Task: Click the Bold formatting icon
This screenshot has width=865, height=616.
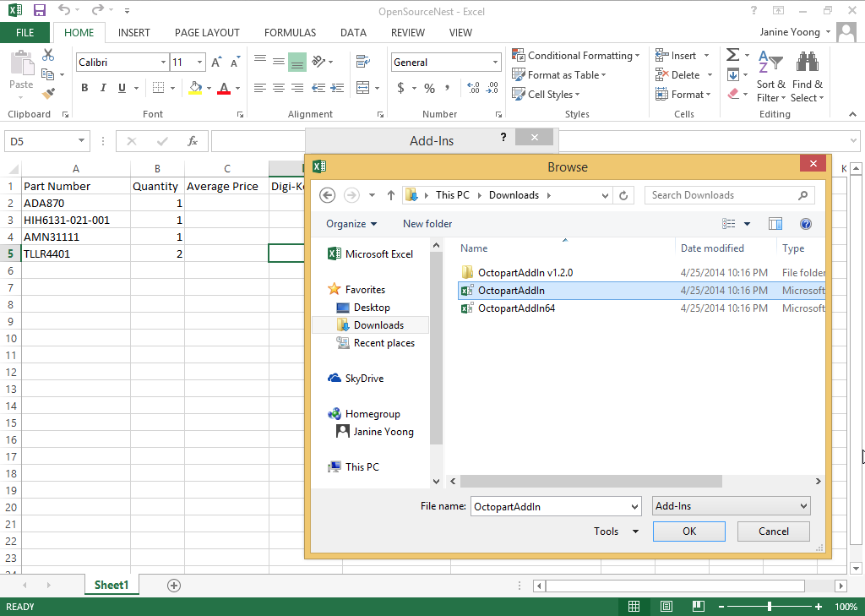Action: pyautogui.click(x=84, y=88)
